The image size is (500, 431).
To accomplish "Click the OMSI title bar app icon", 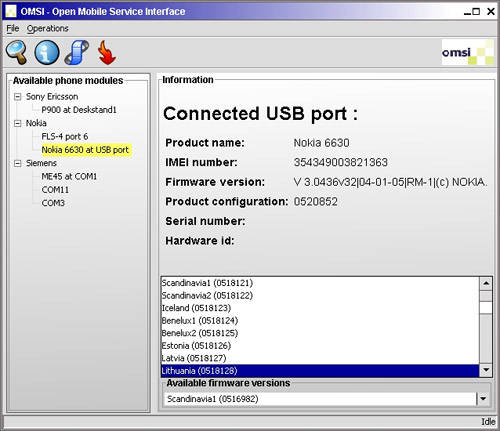I will tap(11, 11).
